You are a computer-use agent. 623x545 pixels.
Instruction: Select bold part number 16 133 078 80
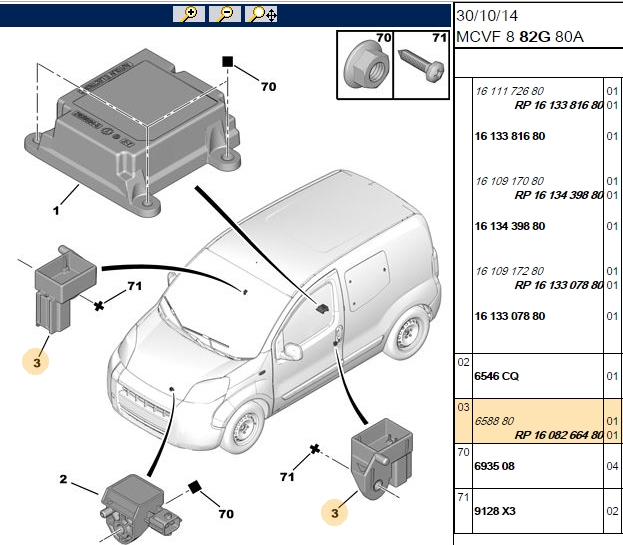(510, 316)
